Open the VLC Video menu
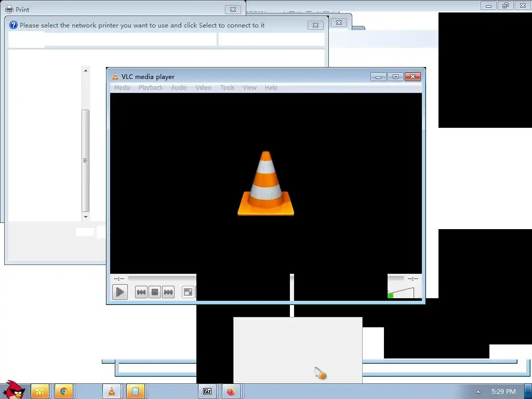 tap(203, 87)
